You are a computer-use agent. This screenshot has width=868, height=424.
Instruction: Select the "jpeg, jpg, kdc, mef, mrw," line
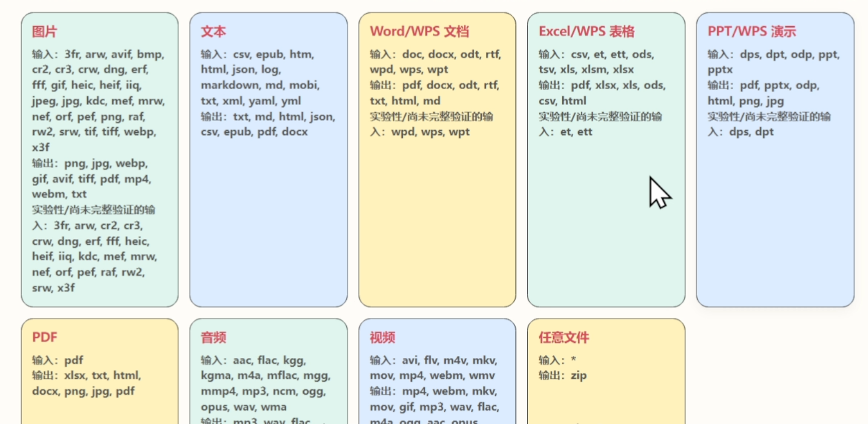click(x=98, y=101)
